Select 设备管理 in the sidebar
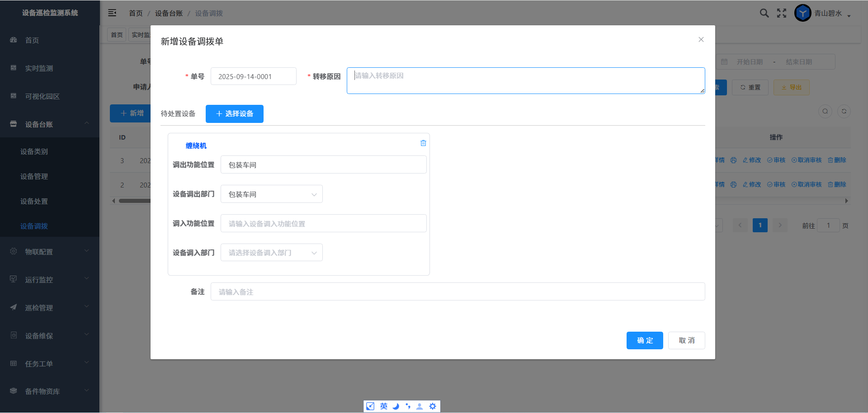This screenshot has height=413, width=868. click(x=34, y=176)
